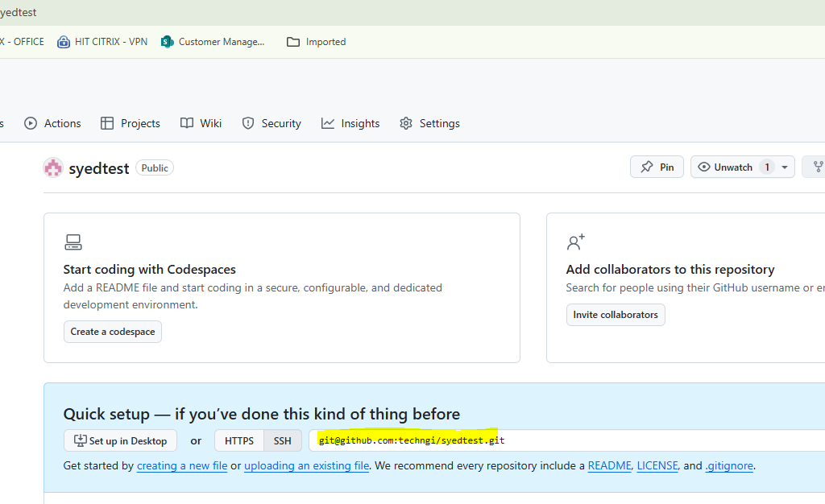Open the .gitignore link
The width and height of the screenshot is (825, 504).
(x=729, y=465)
